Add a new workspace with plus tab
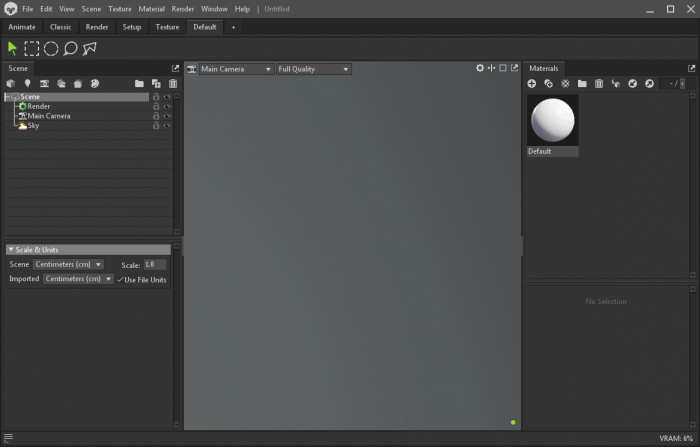This screenshot has width=700, height=447. pos(234,27)
